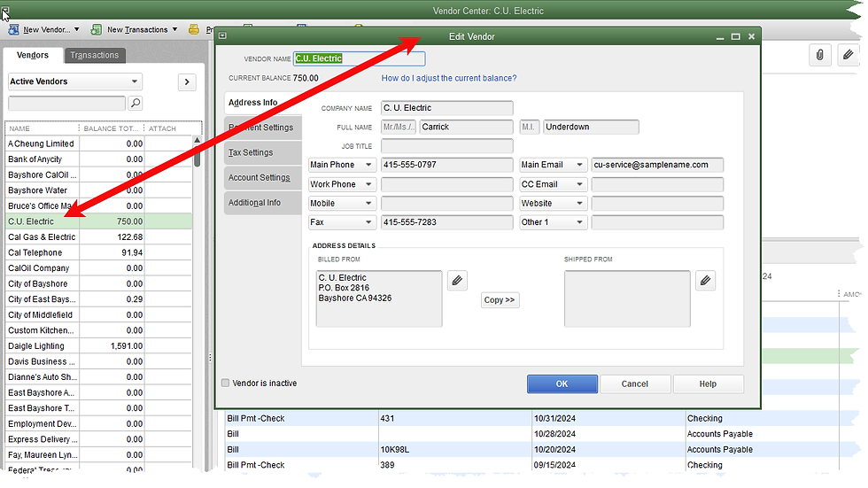Maximize the Edit Vendor dialog
Image resolution: width=868 pixels, height=488 pixels.
tap(736, 36)
